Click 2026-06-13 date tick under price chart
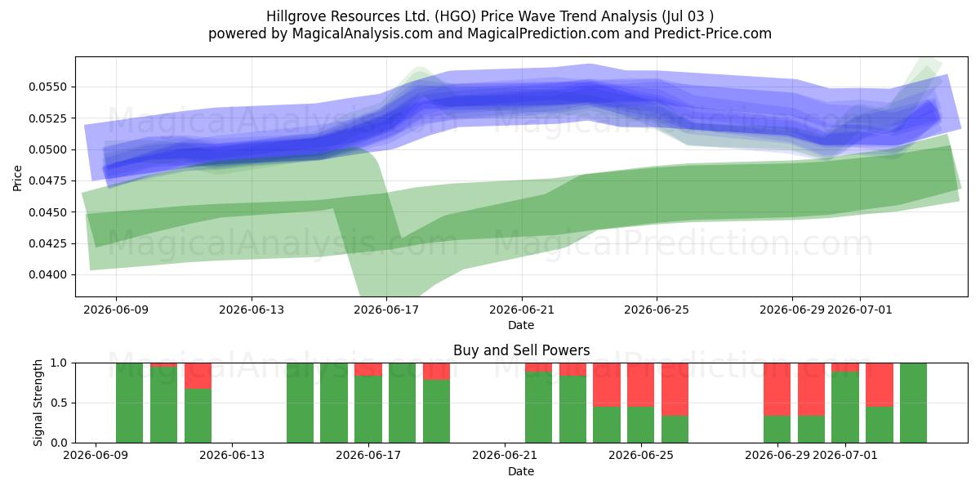980x490 pixels. [x=252, y=310]
